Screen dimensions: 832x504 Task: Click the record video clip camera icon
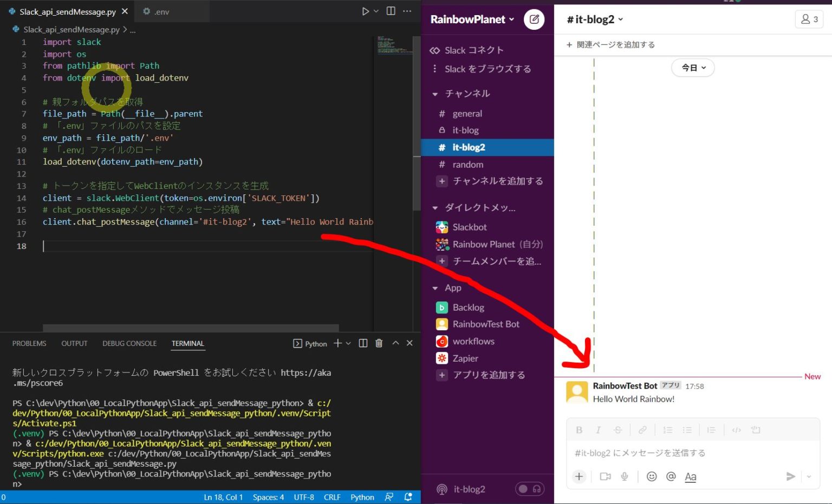(x=605, y=476)
